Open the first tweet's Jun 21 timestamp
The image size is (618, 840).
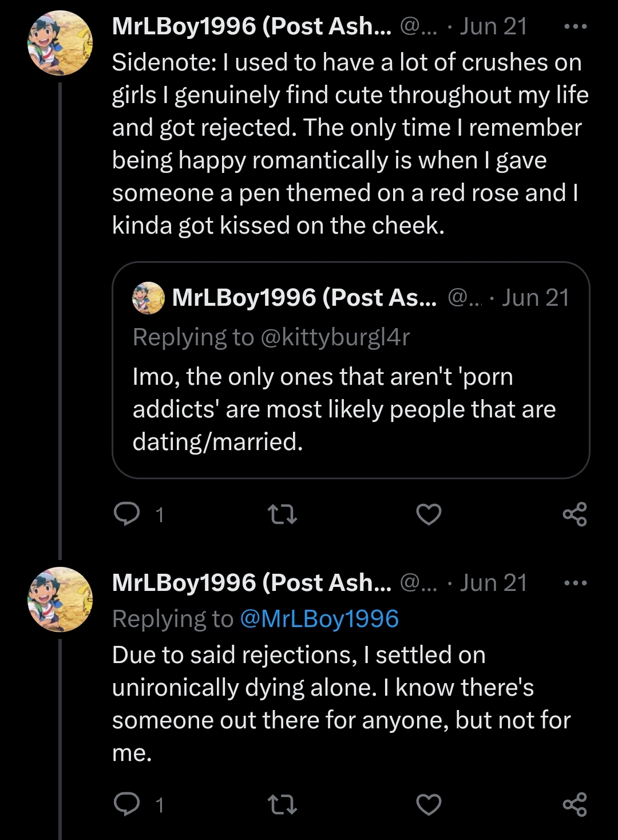coord(493,27)
